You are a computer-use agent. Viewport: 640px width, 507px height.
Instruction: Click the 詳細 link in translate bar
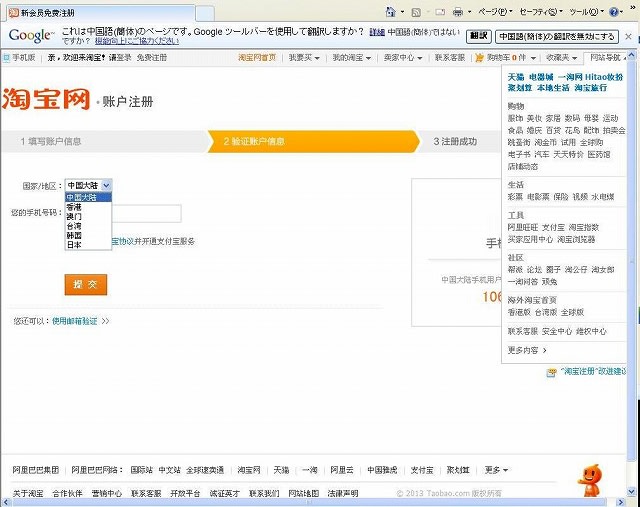click(377, 32)
